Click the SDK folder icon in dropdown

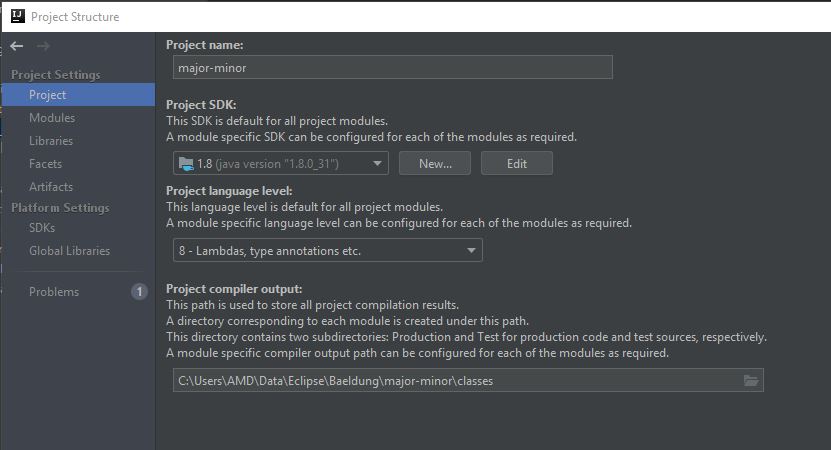[185, 163]
